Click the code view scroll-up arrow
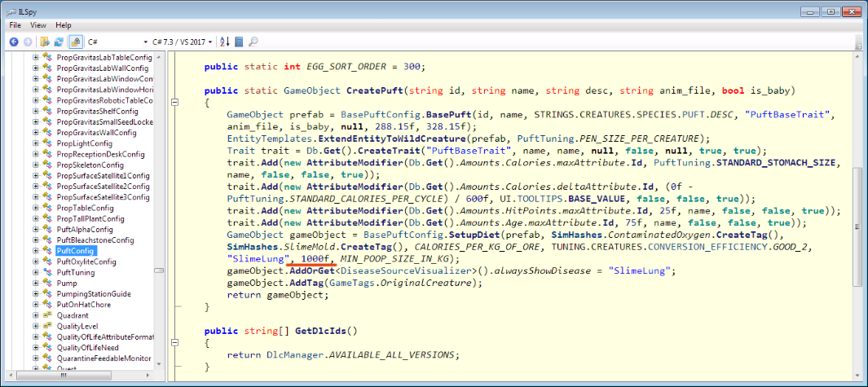 (x=857, y=56)
